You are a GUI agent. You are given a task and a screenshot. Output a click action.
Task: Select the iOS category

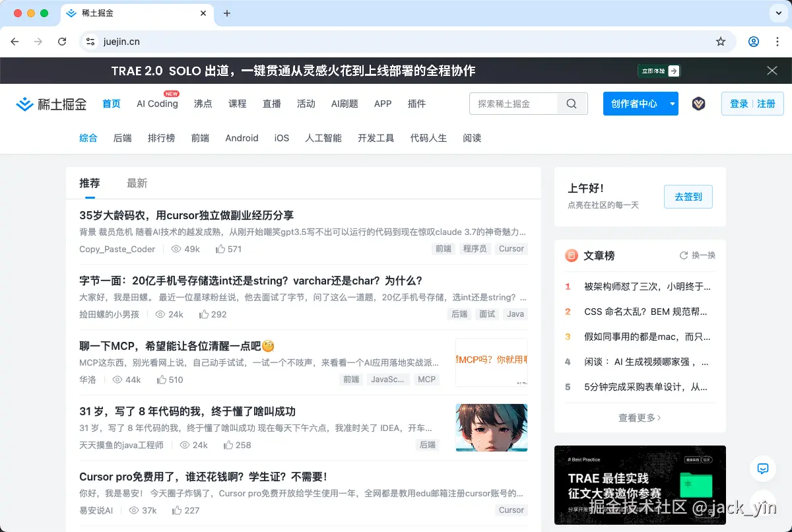pyautogui.click(x=282, y=138)
